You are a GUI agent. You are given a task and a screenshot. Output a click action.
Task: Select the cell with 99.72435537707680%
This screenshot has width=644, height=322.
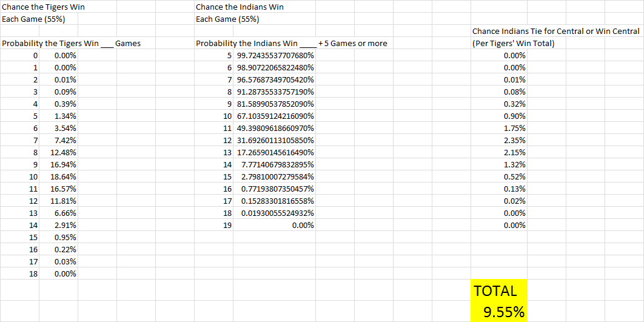[x=275, y=55]
